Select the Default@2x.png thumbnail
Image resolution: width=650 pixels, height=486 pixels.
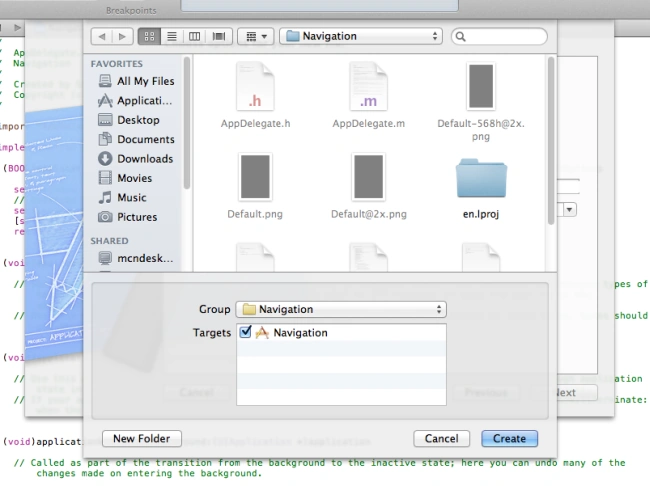click(369, 177)
